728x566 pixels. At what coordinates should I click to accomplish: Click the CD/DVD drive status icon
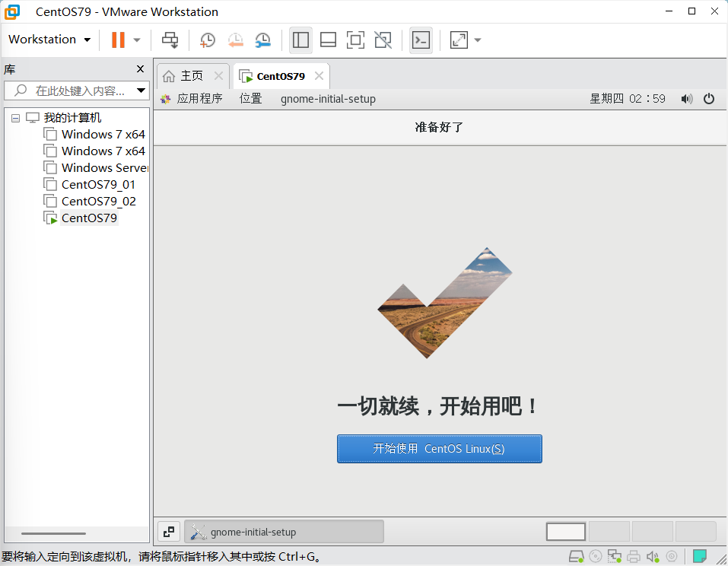click(x=595, y=556)
